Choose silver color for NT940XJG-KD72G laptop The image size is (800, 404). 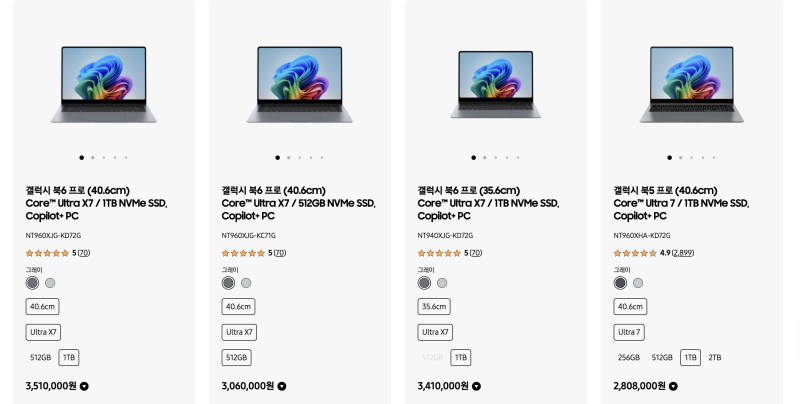click(x=442, y=283)
